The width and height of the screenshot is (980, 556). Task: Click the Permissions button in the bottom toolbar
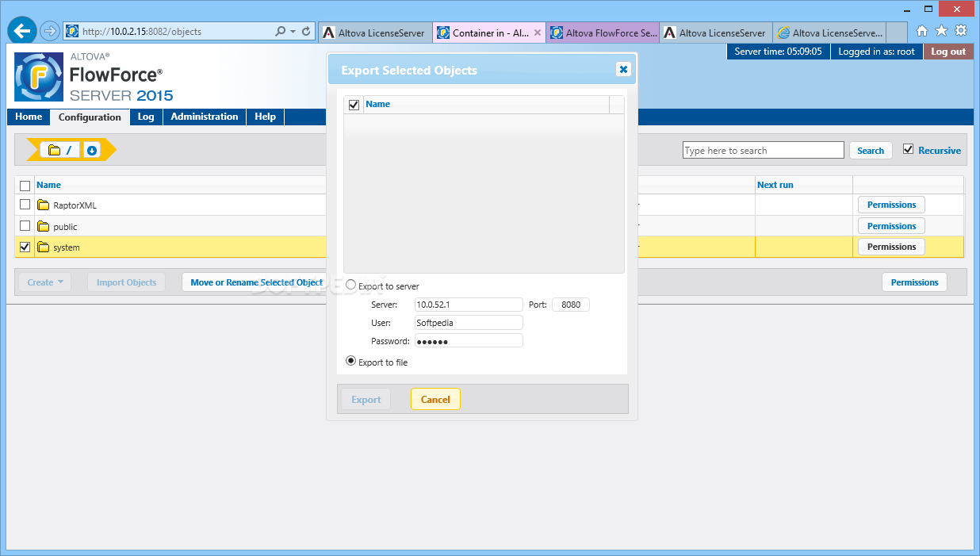point(914,282)
